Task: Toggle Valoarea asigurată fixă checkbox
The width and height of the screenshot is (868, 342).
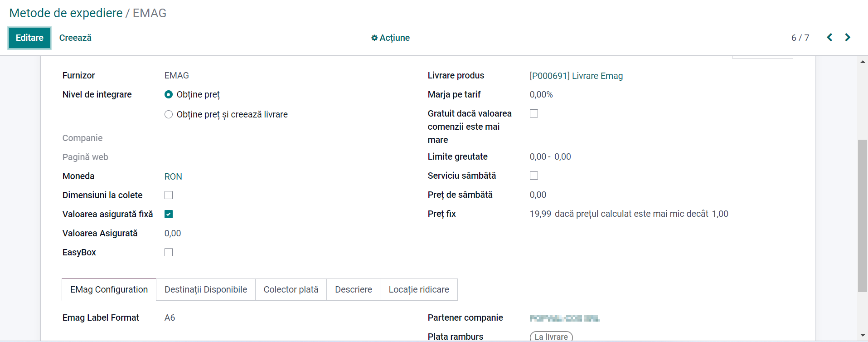Action: tap(169, 214)
